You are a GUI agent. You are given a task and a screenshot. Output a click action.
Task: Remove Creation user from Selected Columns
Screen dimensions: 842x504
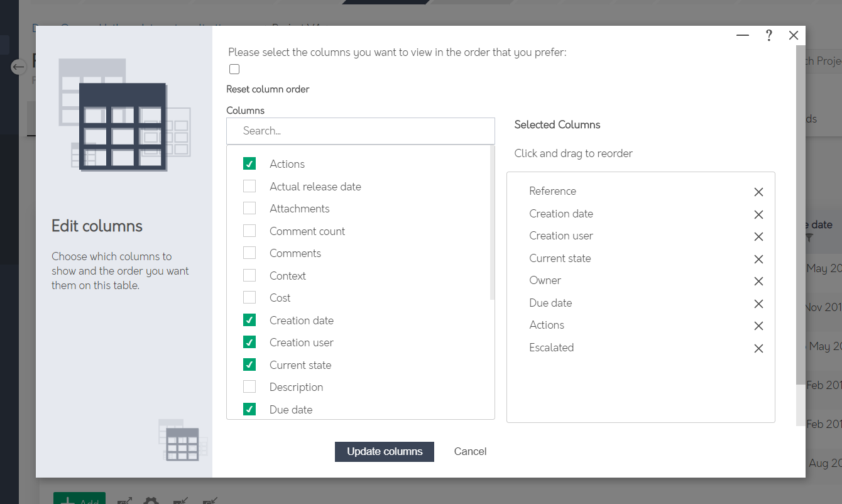758,236
